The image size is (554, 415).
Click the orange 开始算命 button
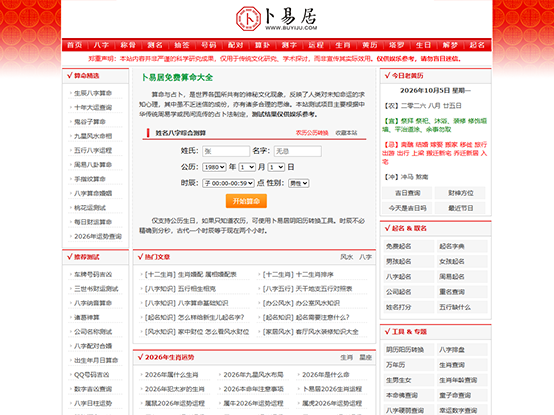point(246,201)
